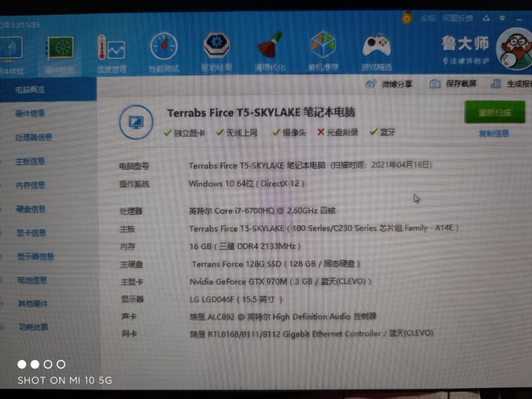Screen dimensions: 532x399
Task: Open the 装机推荐 software cube tab
Action: 323,51
